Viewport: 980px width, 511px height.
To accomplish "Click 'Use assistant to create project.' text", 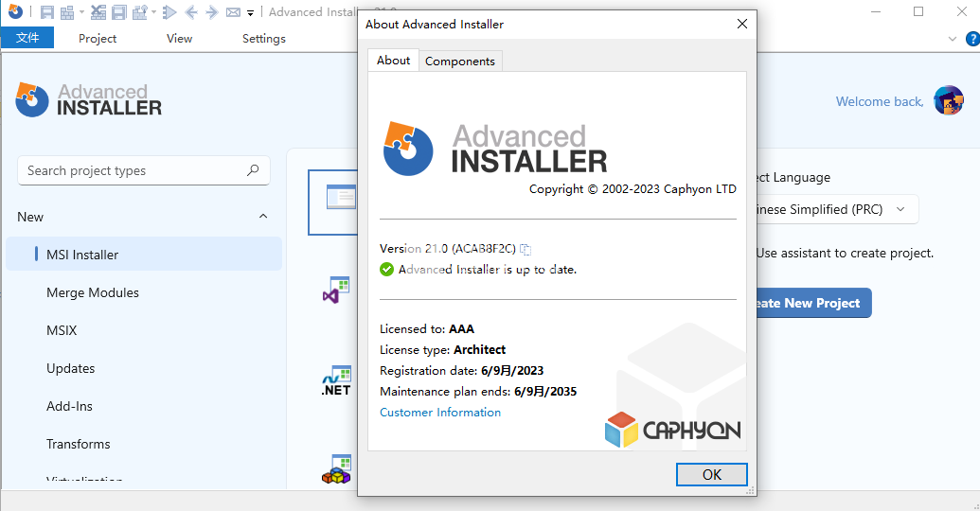I will coord(845,253).
